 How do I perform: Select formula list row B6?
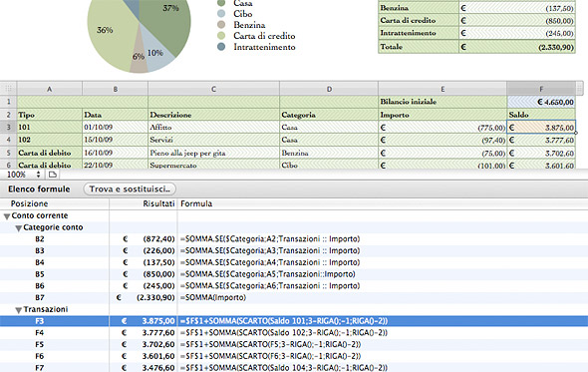pyautogui.click(x=294, y=285)
